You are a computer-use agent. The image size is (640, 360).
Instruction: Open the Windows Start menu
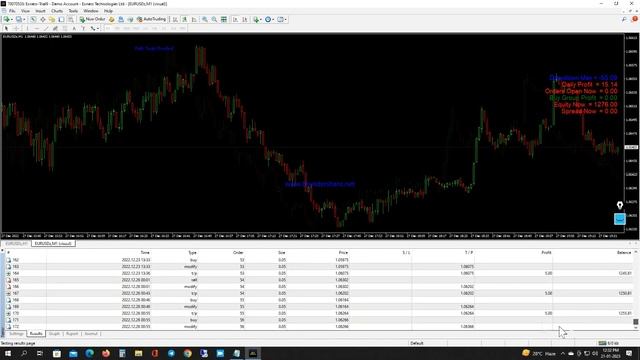tap(7, 353)
